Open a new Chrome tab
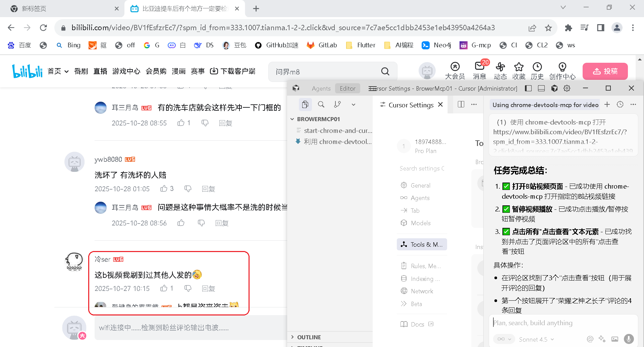This screenshot has width=644, height=347. pyautogui.click(x=256, y=9)
